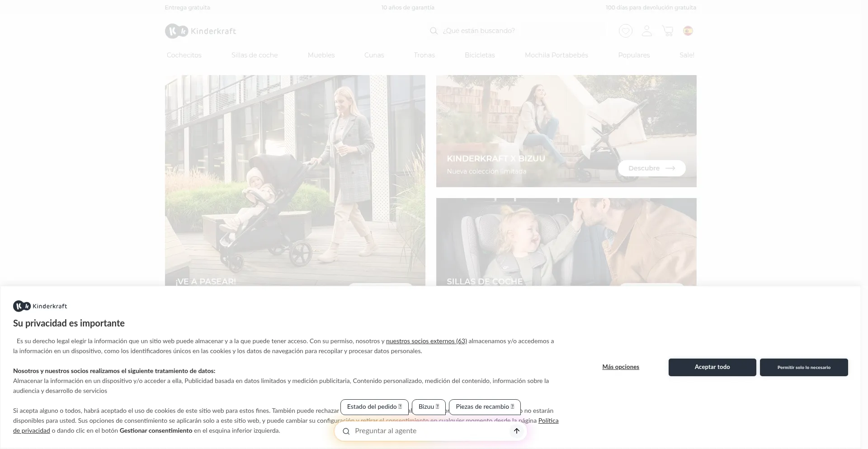
Task: Focus the 'Preguntar al agente' input field
Action: point(431,431)
